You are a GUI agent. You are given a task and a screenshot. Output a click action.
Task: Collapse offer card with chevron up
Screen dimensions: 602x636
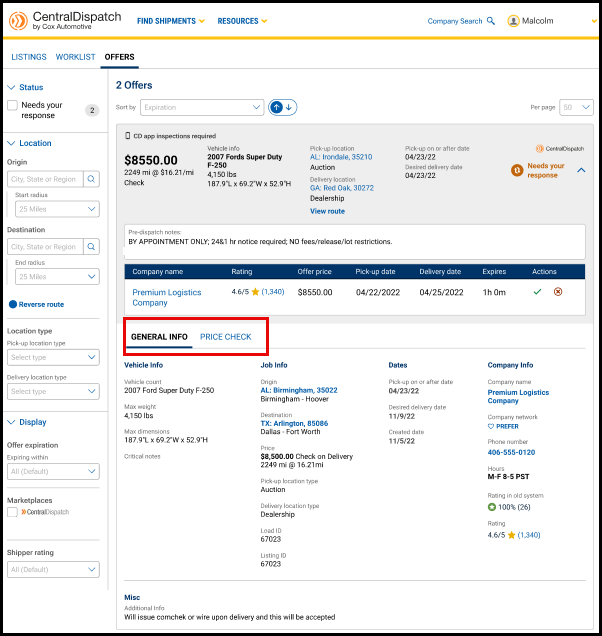(581, 170)
